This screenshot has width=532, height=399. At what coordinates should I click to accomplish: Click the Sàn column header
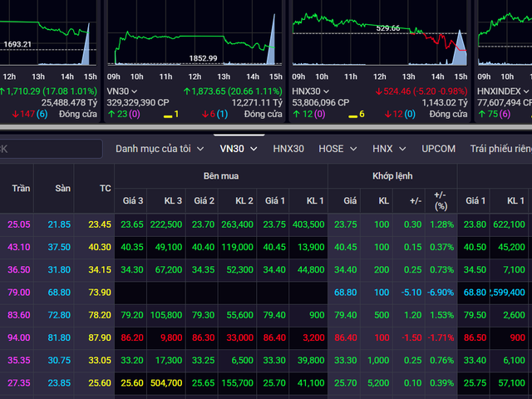(62, 189)
